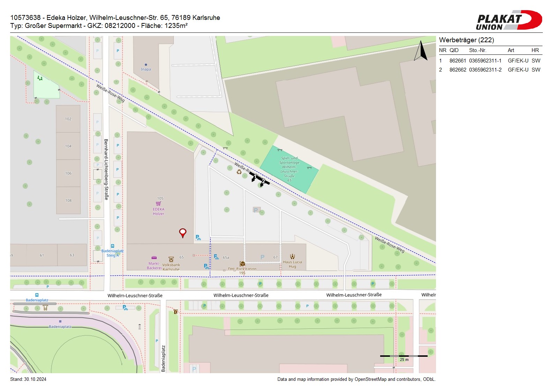Screen dimensions: 554x392
Task: Click the Markt-Bäckerei bakery icon
Action: [154, 258]
